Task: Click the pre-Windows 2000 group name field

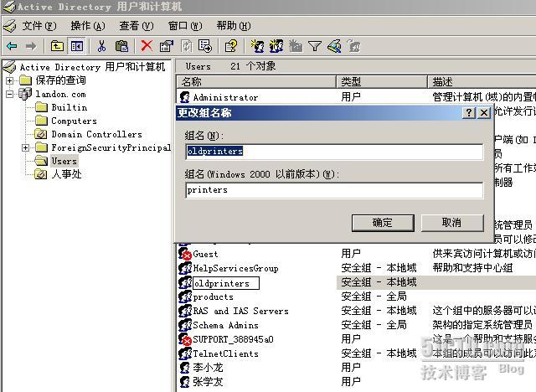Action: [334, 190]
